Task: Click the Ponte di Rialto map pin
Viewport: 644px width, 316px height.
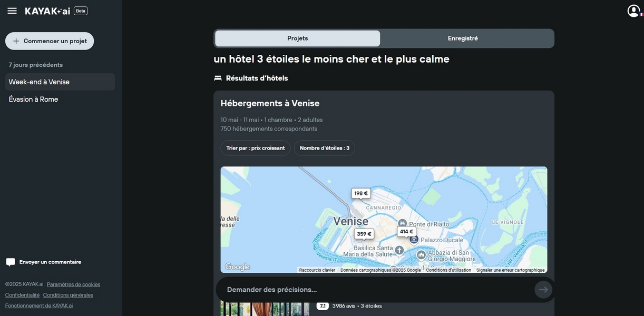Action: 402,223
